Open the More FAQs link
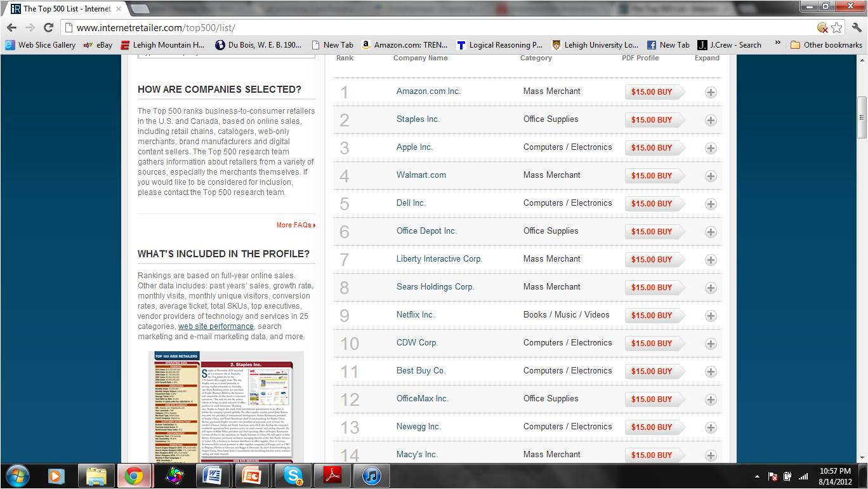The height and width of the screenshot is (489, 868). 294,225
